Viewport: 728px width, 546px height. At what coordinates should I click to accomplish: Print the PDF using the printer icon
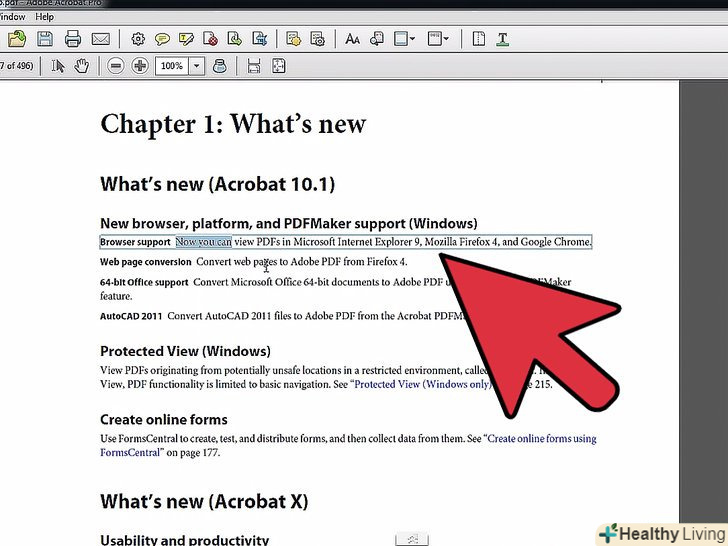pos(72,39)
